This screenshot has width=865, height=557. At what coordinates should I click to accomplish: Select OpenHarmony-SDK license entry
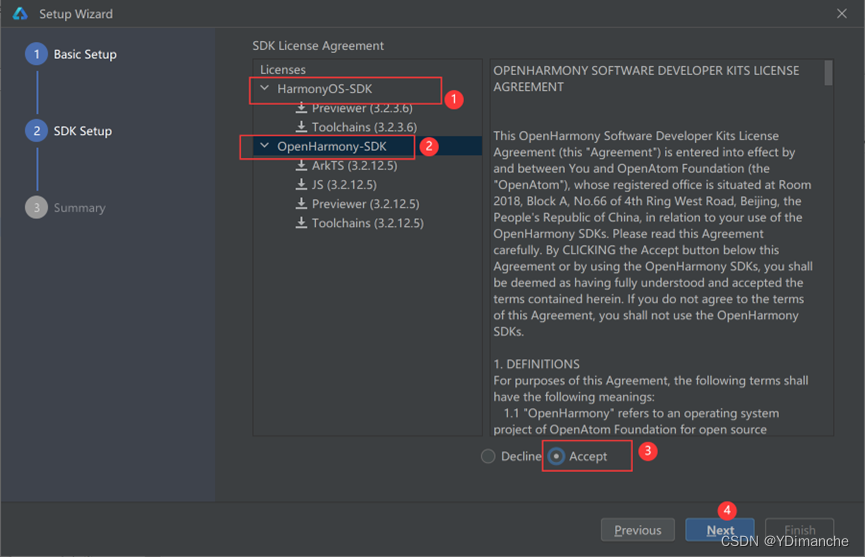[332, 146]
